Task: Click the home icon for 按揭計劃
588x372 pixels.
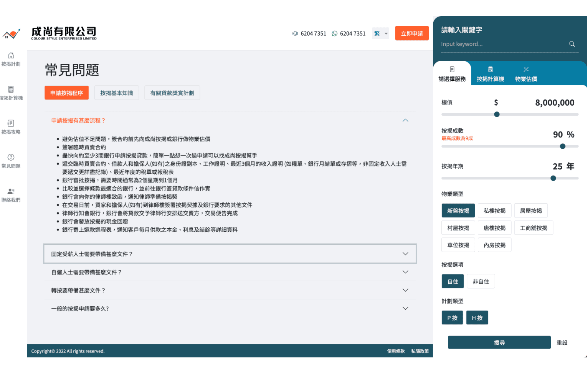Action: 11,56
